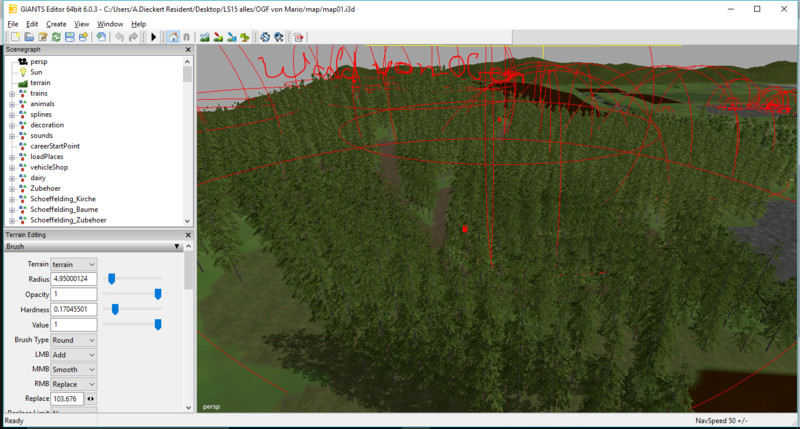Click the Redo arrow icon

(134, 37)
